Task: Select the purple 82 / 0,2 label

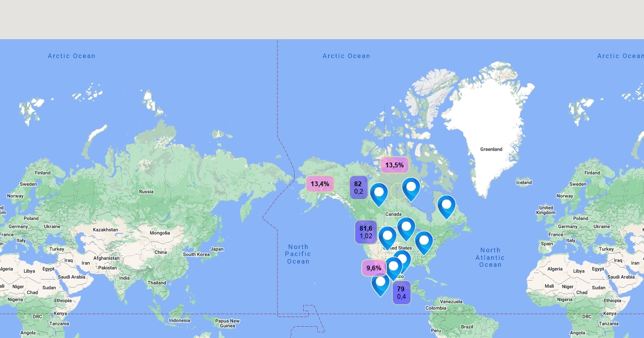Action: point(358,187)
